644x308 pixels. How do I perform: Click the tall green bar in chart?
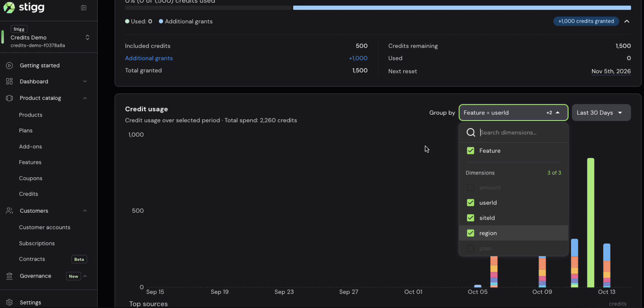(x=590, y=222)
